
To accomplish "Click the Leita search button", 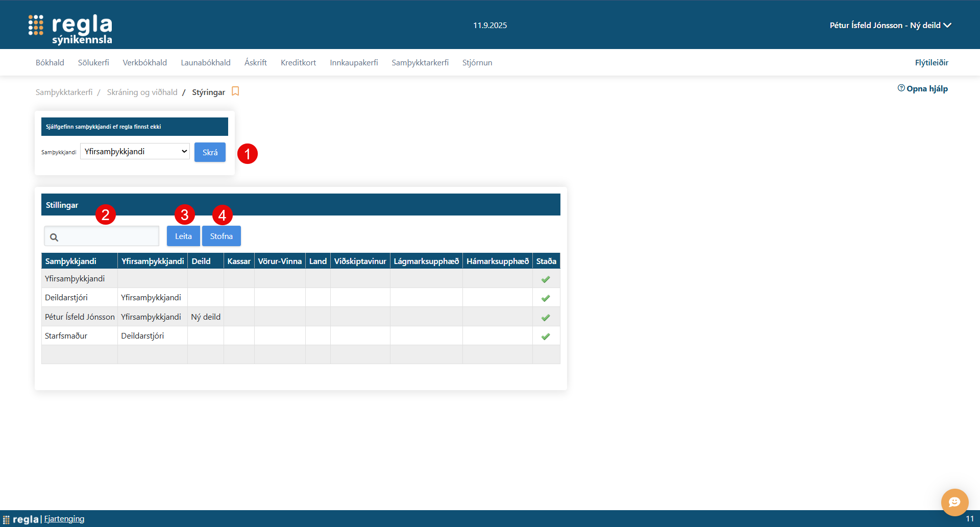I will pos(183,236).
